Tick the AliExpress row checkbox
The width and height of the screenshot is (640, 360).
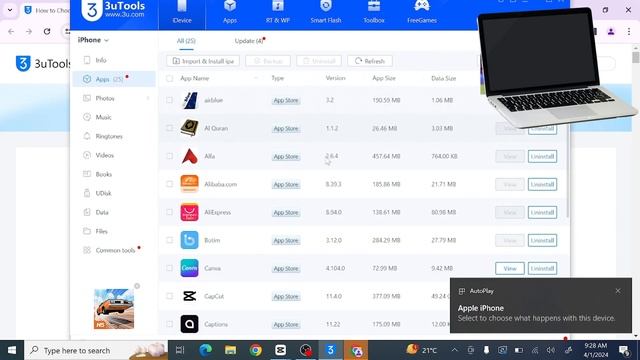click(x=169, y=212)
